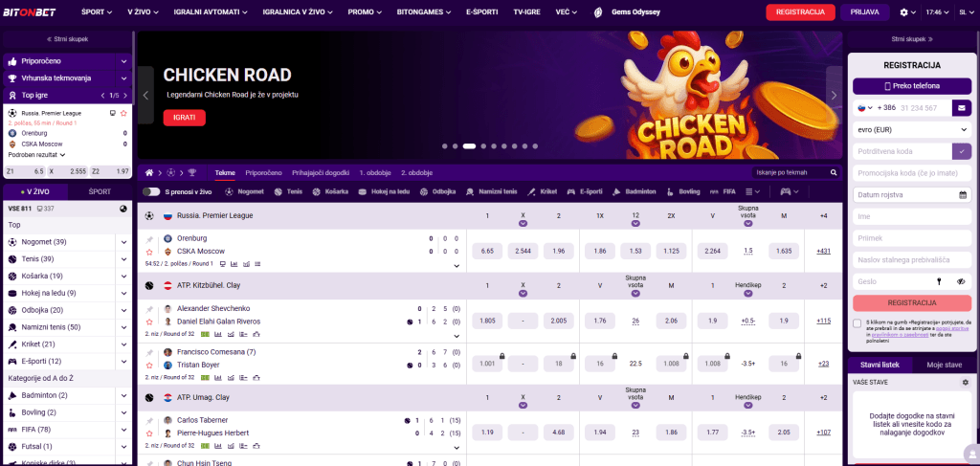980x466 pixels.
Task: Filter by Hokej na ledu in the sports bar
Action: point(385,191)
